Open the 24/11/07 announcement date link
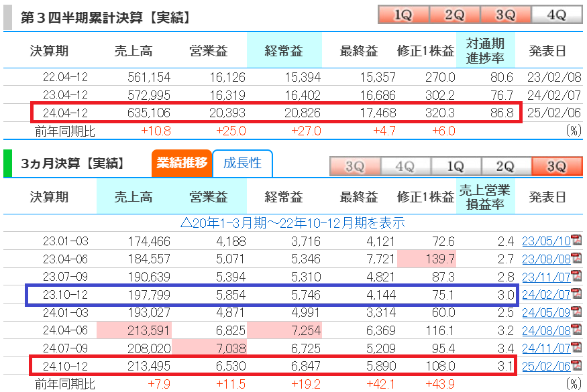587x392 pixels. click(x=546, y=348)
